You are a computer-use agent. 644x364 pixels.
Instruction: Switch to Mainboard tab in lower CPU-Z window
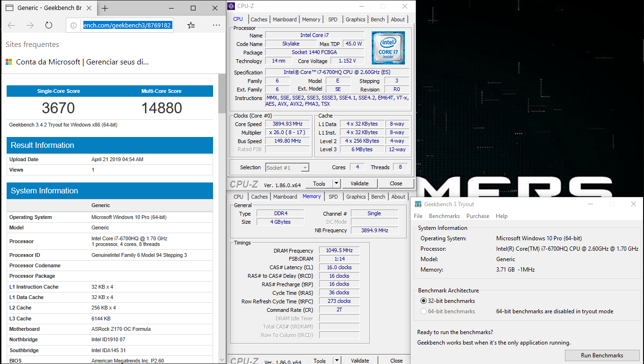point(286,197)
